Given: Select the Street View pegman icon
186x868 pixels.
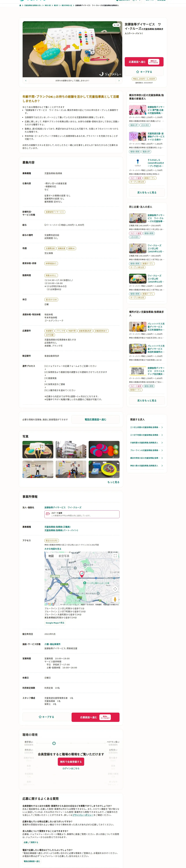Looking at the screenshot, I should click(115, 599).
